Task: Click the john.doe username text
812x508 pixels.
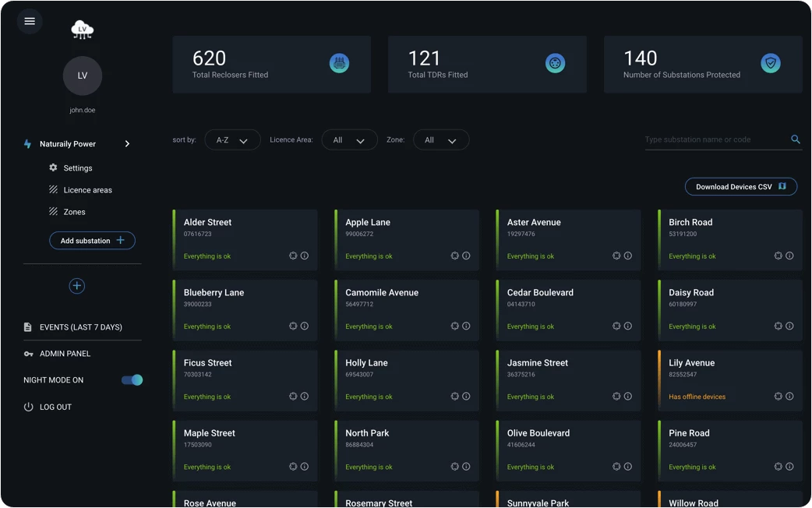Action: 83,111
